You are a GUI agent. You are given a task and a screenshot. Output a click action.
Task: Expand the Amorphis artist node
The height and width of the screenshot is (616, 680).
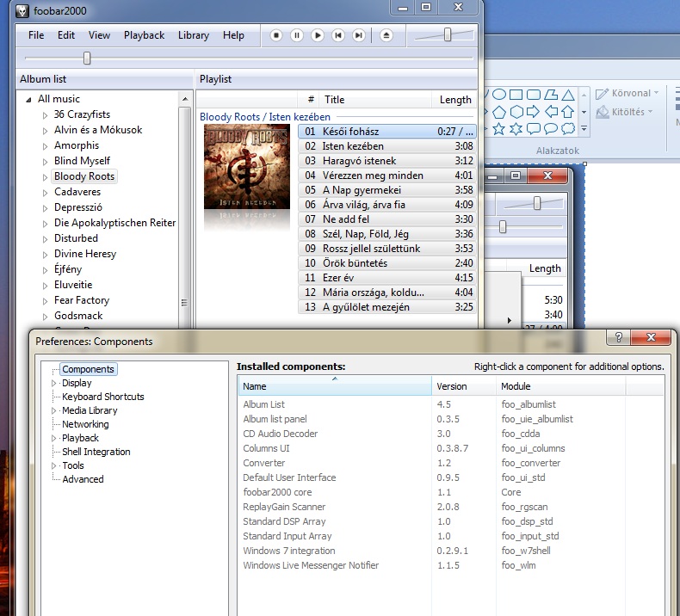point(45,146)
